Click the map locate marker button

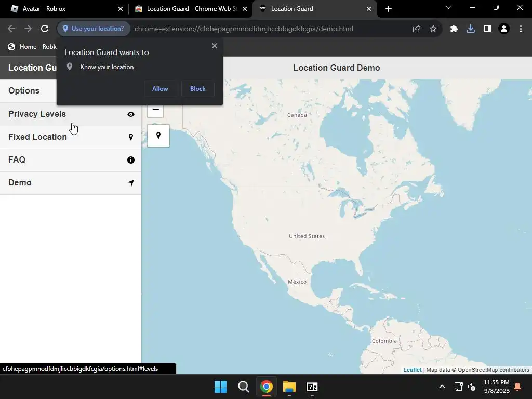158,136
